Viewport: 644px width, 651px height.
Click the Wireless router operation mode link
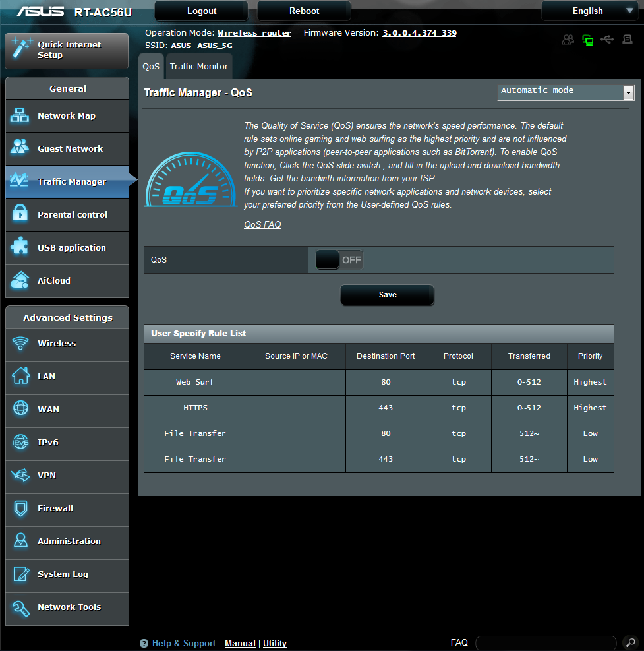coord(254,33)
